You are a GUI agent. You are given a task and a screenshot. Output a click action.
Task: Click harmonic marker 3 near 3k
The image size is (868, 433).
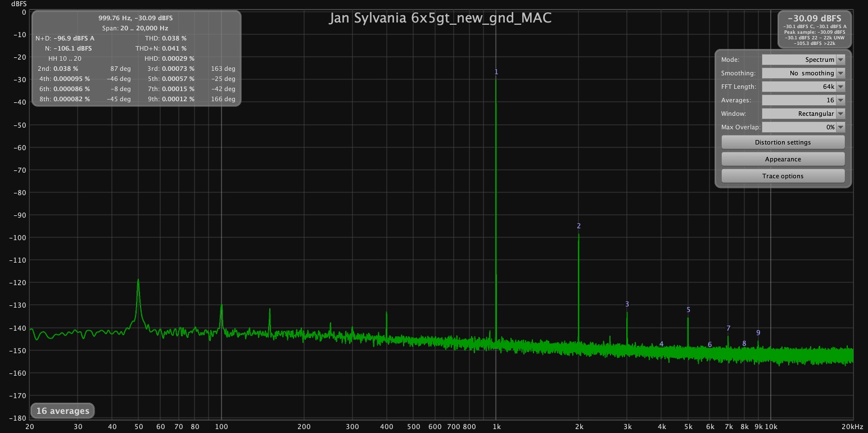point(627,304)
